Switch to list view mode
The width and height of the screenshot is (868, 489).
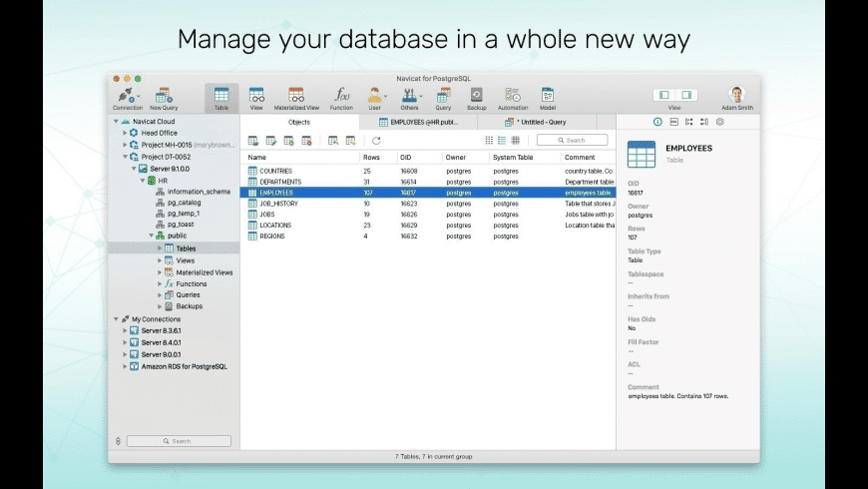pos(502,140)
